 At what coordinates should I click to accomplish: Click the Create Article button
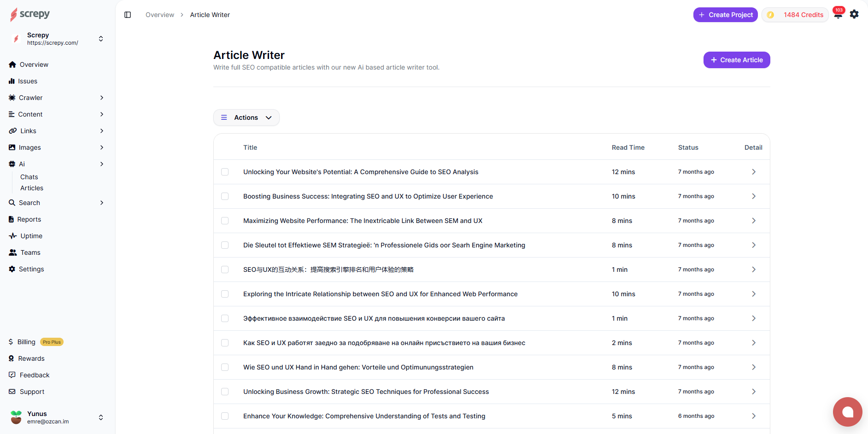(x=736, y=60)
